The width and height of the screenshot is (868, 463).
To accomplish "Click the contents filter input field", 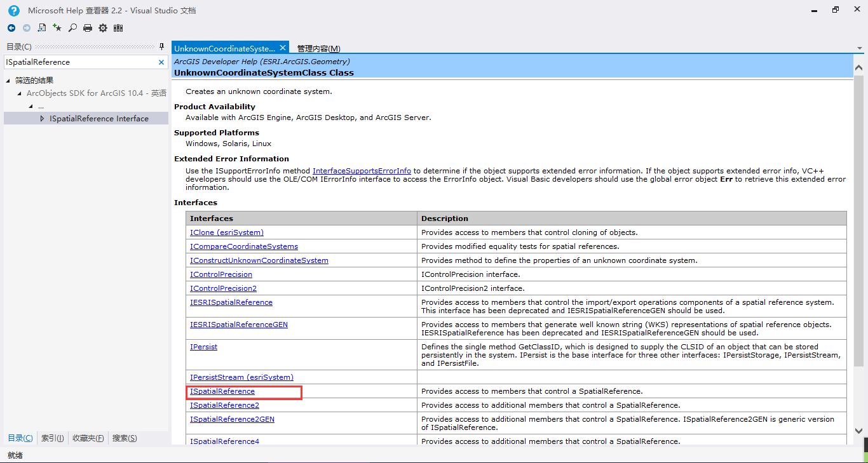I will pyautogui.click(x=80, y=62).
